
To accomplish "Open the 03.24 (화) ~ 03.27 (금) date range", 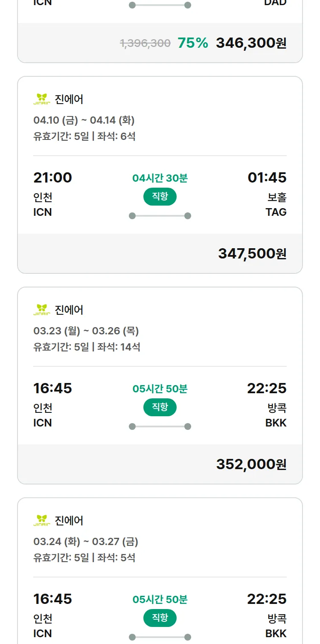I will pos(86,542).
